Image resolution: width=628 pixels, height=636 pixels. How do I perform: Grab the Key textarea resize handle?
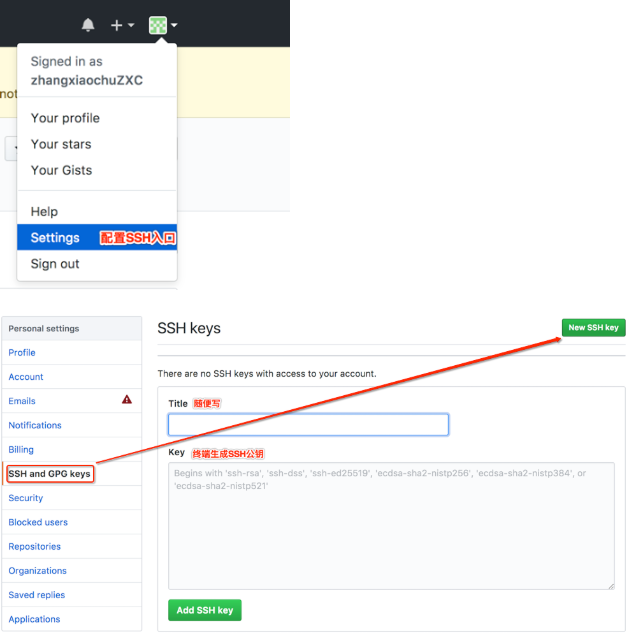tap(611, 586)
